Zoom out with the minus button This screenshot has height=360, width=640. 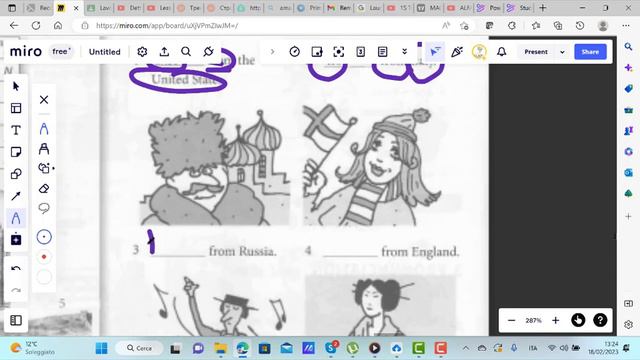click(511, 320)
